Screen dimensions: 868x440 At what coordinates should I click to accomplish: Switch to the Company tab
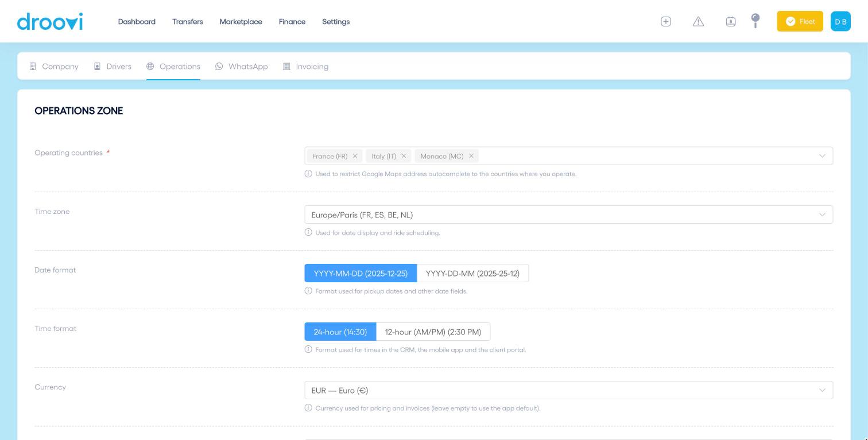tap(54, 67)
